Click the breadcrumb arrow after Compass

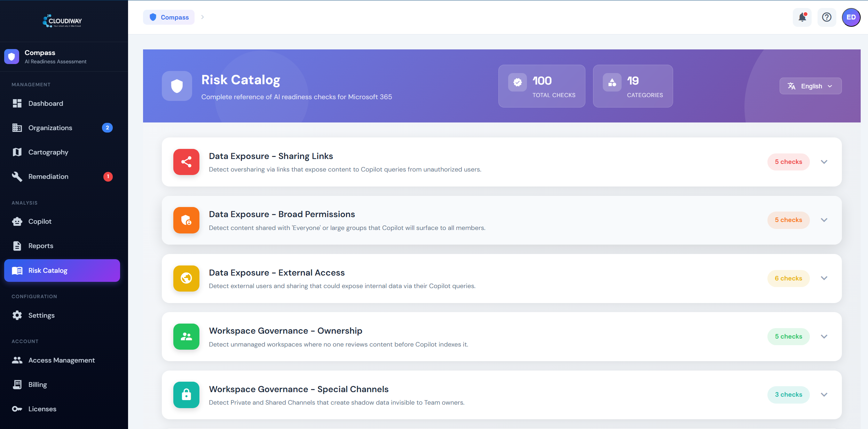[x=203, y=17]
